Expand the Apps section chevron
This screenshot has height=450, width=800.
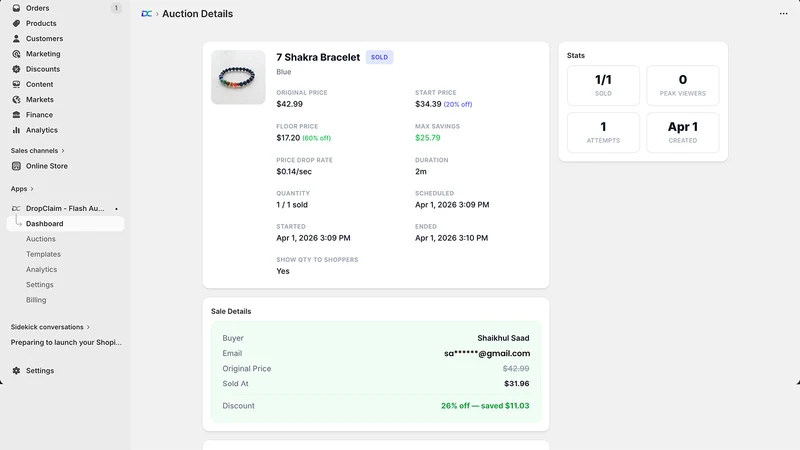(32, 189)
